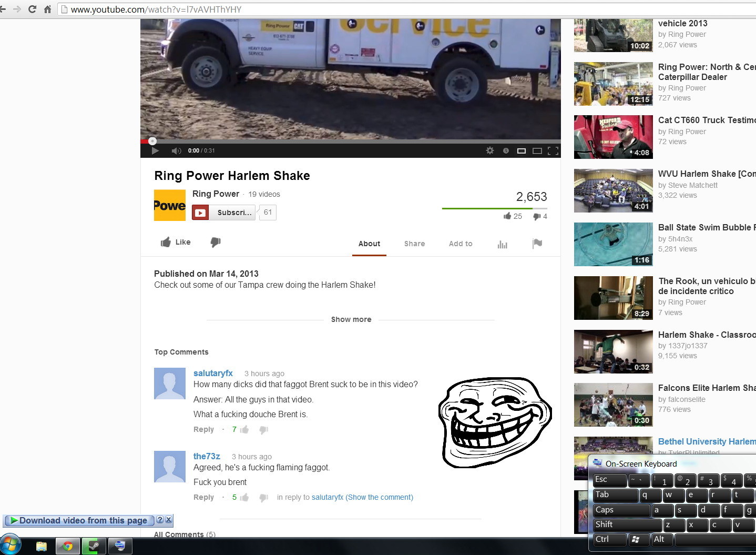Open Windows Start menu
The width and height of the screenshot is (756, 555).
pyautogui.click(x=11, y=545)
